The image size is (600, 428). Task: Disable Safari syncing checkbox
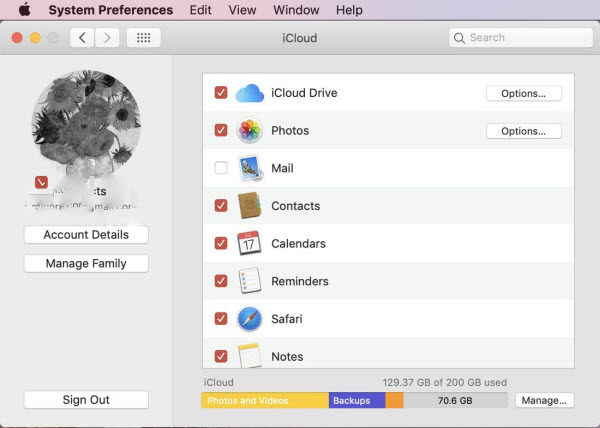221,319
